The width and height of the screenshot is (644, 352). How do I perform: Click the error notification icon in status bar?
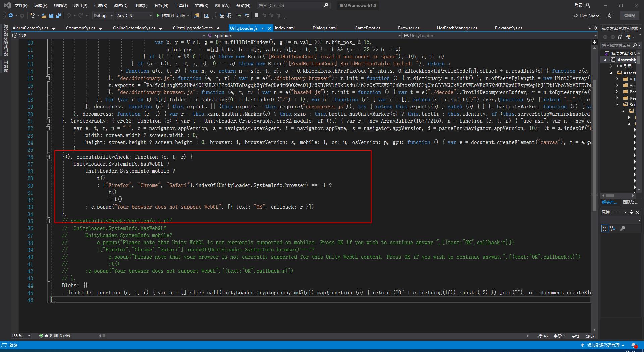634,345
